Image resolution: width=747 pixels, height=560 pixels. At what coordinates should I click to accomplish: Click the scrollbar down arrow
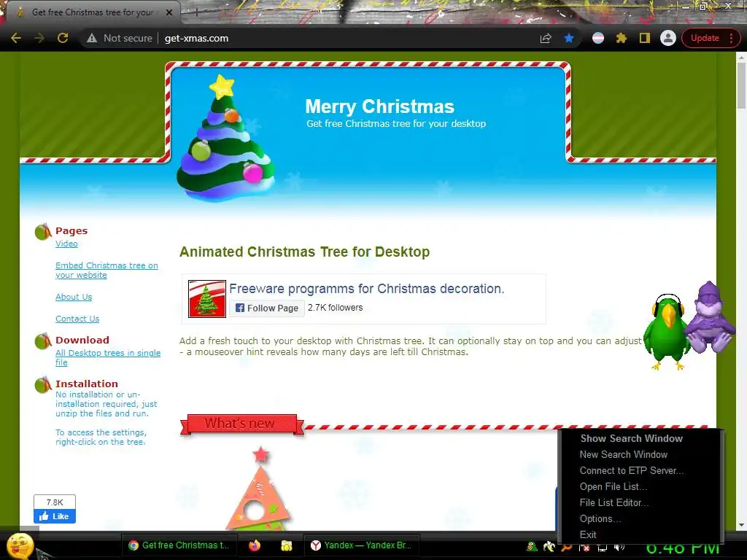click(741, 525)
